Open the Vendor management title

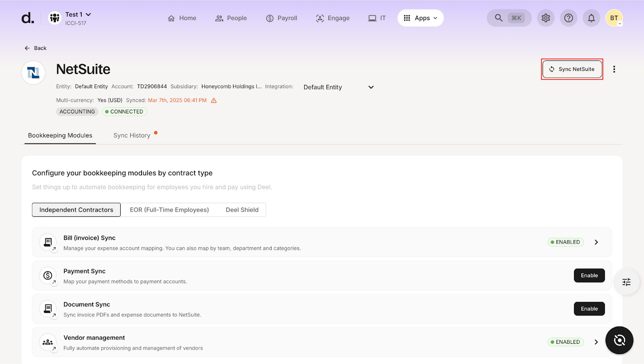(x=94, y=338)
